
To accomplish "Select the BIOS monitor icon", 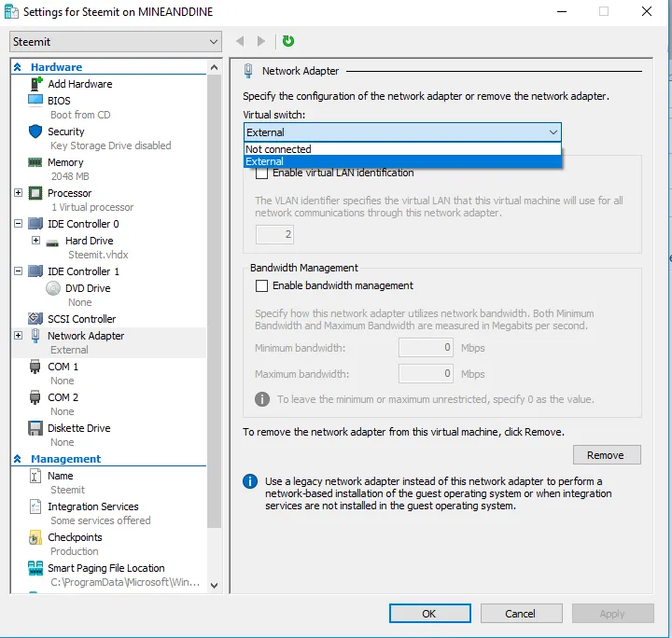I will pos(35,100).
